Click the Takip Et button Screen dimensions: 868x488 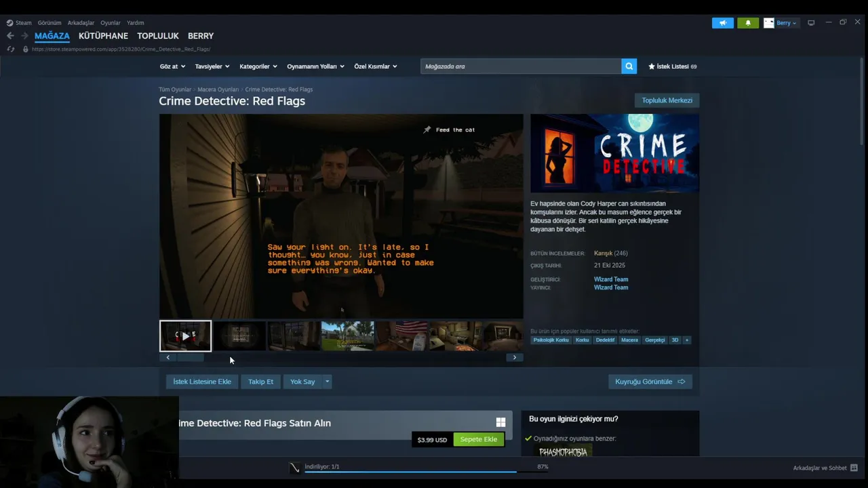tap(261, 382)
